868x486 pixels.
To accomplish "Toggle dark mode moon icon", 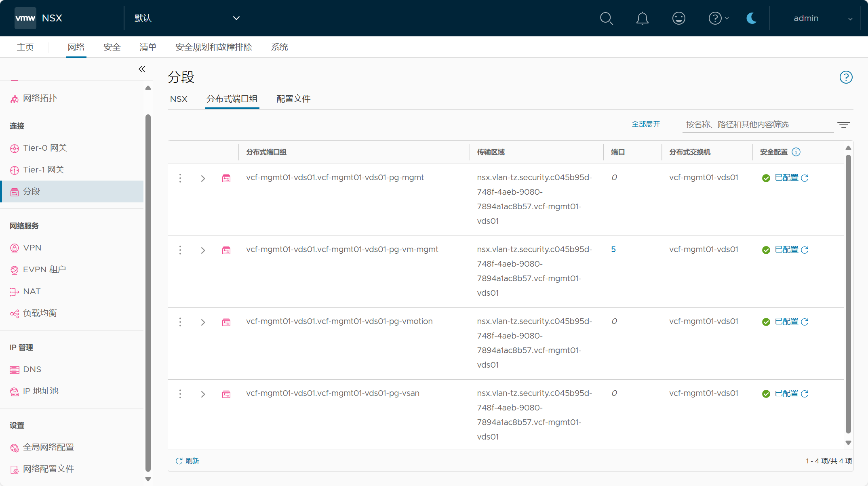I will point(751,18).
